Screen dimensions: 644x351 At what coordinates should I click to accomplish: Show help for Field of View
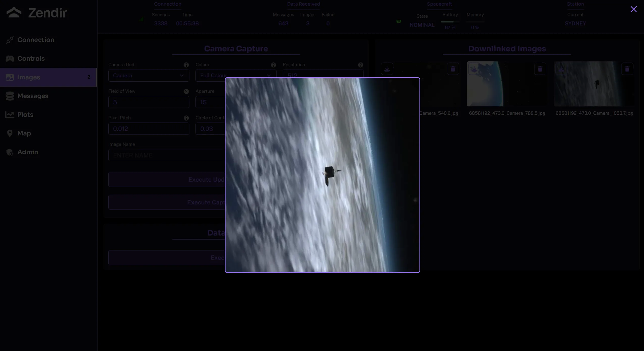click(x=186, y=91)
